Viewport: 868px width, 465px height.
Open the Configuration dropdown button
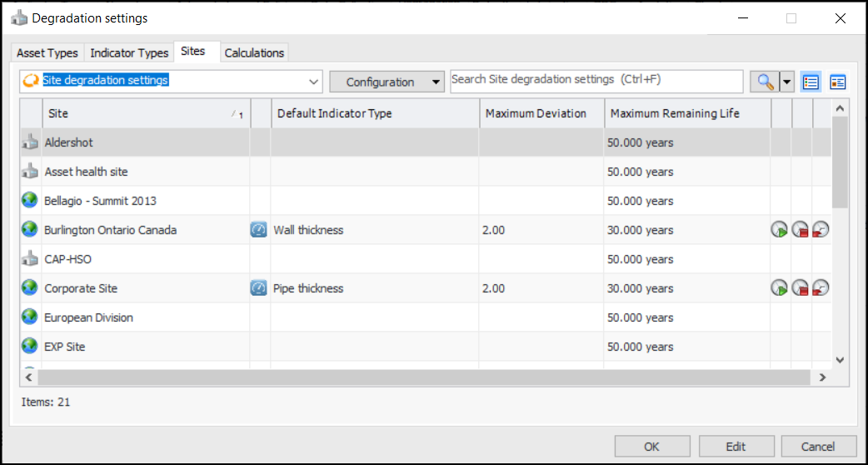387,82
